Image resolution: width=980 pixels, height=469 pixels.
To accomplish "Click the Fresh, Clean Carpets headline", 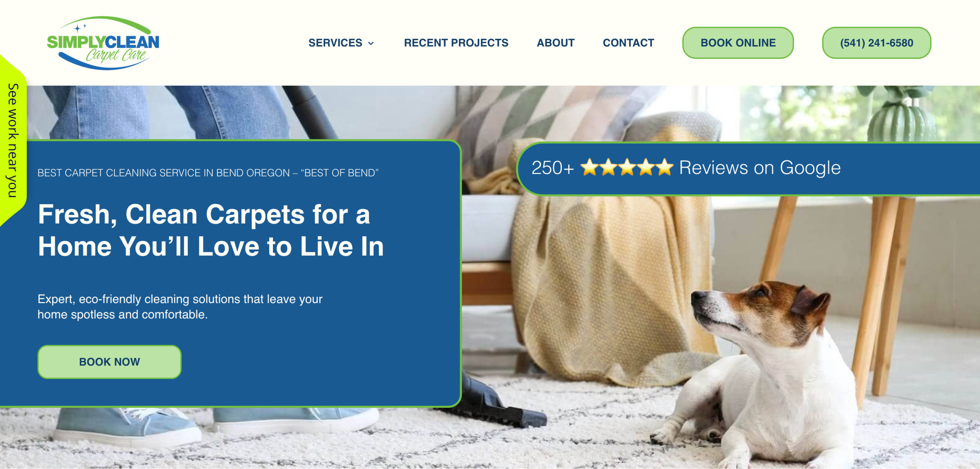I will 211,230.
